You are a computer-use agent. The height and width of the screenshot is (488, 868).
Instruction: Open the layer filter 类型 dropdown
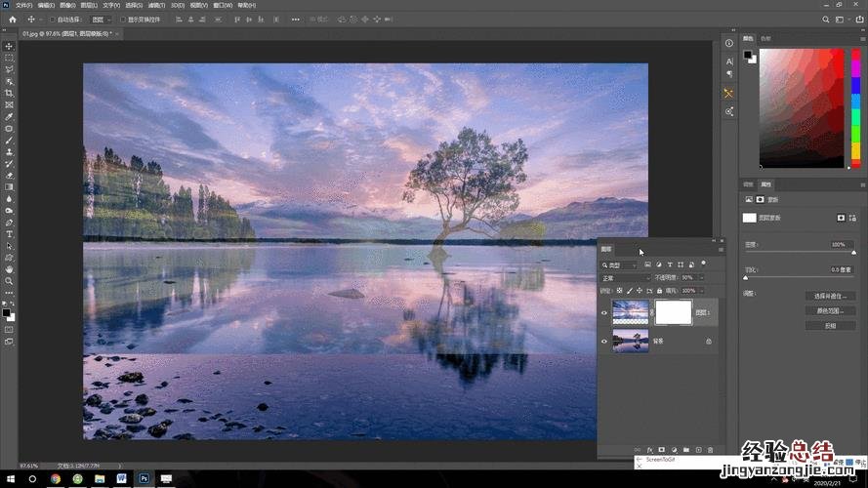click(619, 264)
